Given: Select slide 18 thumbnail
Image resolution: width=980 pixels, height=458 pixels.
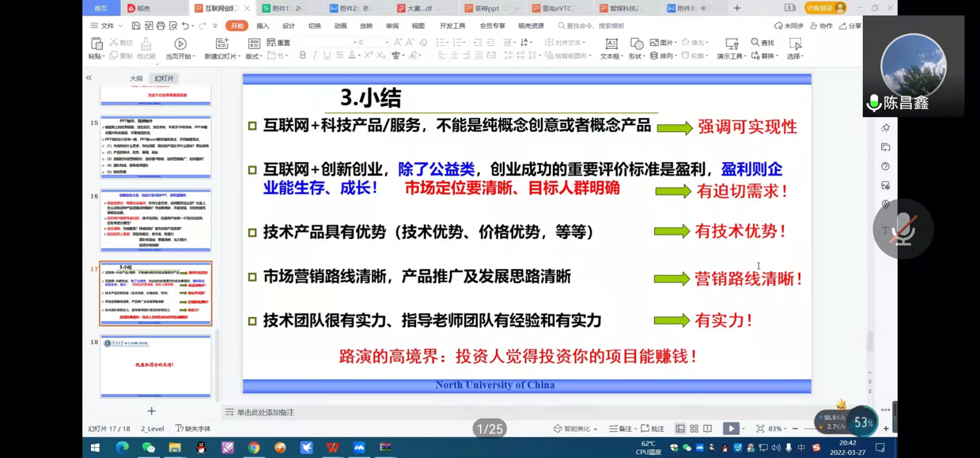Looking at the screenshot, I should click(x=156, y=365).
